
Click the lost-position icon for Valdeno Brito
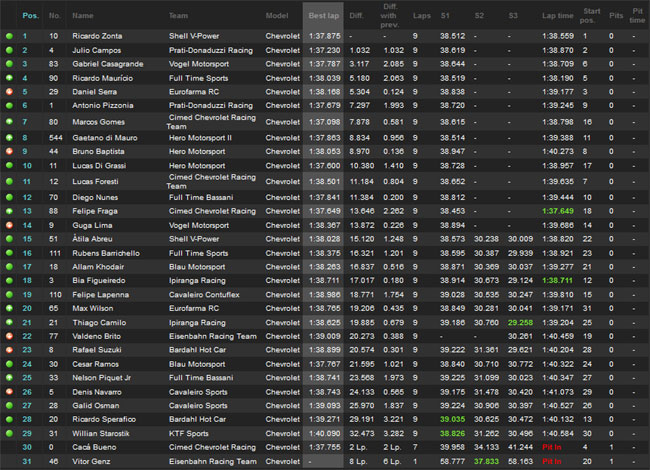click(x=9, y=336)
